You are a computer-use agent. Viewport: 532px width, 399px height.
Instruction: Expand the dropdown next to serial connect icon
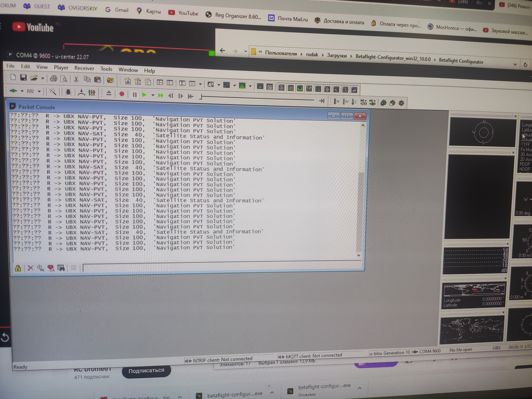22,91
